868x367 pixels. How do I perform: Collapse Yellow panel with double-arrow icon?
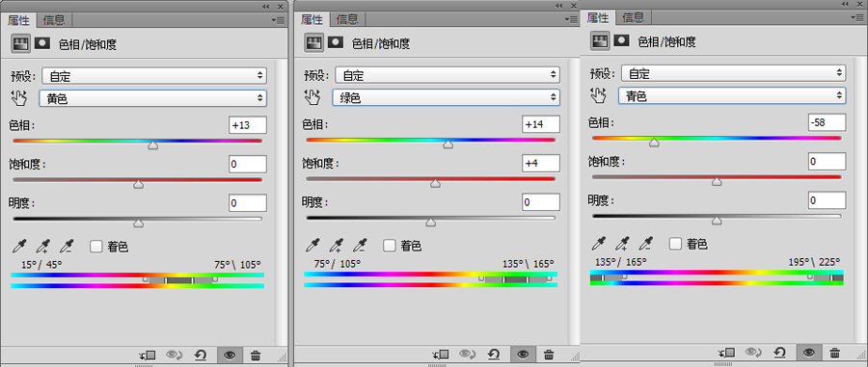[x=266, y=6]
